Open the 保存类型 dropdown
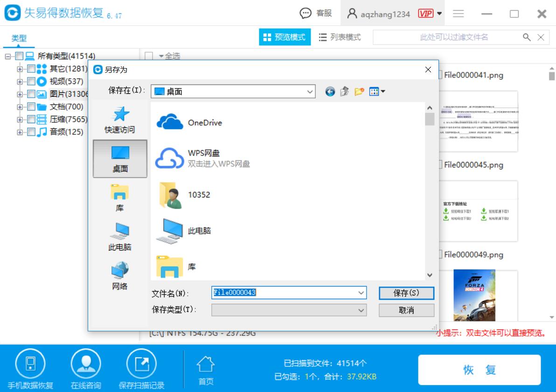This screenshot has height=392, width=556. [289, 310]
